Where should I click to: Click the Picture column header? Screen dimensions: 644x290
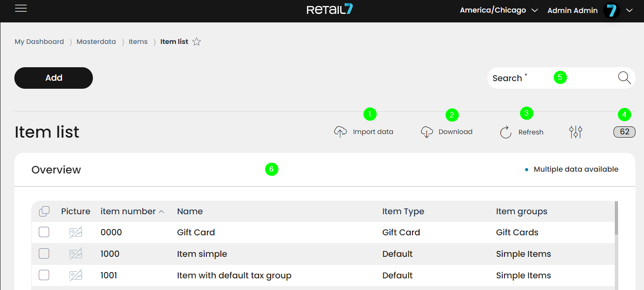(76, 211)
